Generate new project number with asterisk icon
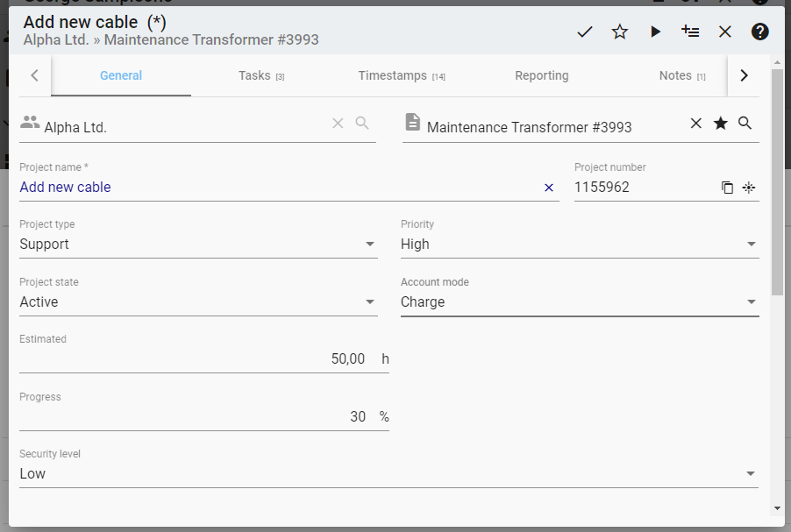The height and width of the screenshot is (532, 791). click(749, 188)
